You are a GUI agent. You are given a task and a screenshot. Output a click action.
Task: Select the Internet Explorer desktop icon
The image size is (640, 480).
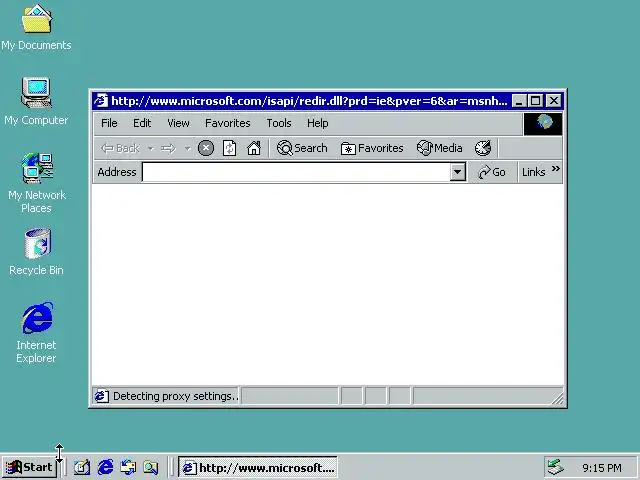click(36, 333)
